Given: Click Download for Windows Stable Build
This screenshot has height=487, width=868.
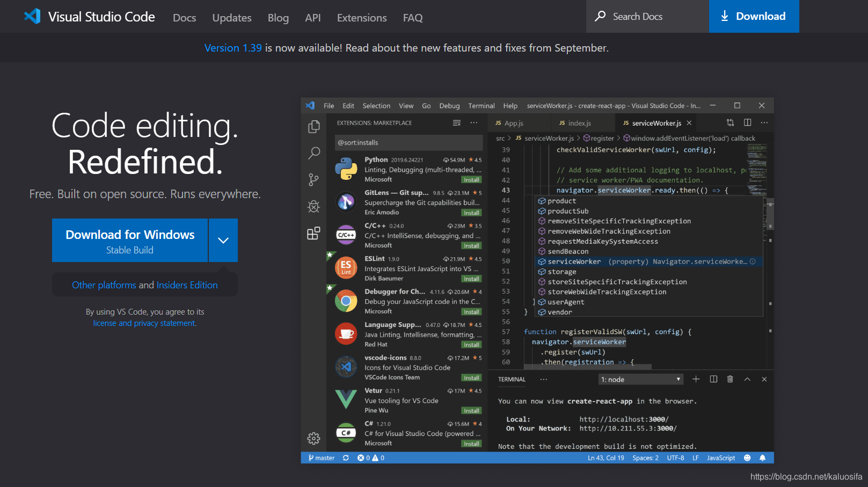Looking at the screenshot, I should tap(130, 240).
